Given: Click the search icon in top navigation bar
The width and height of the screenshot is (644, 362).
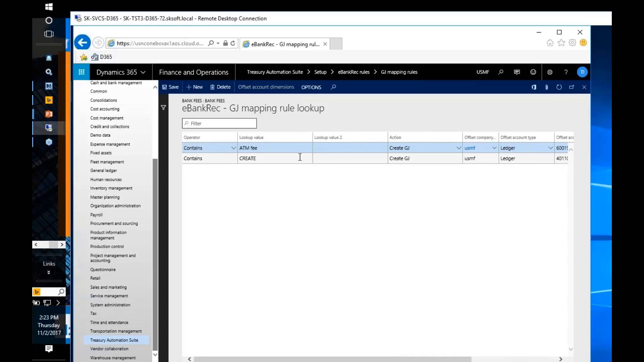Looking at the screenshot, I should click(x=501, y=72).
